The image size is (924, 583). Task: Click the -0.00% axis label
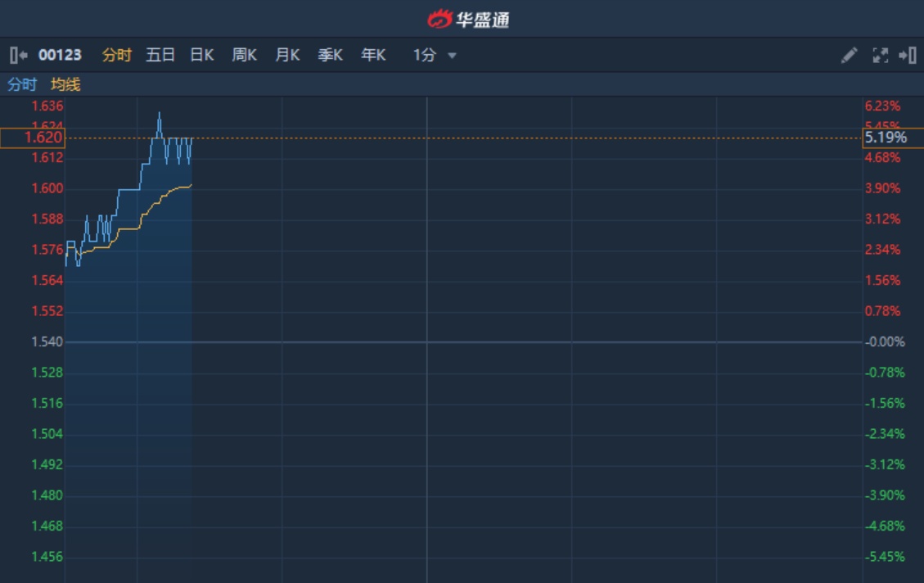[885, 342]
